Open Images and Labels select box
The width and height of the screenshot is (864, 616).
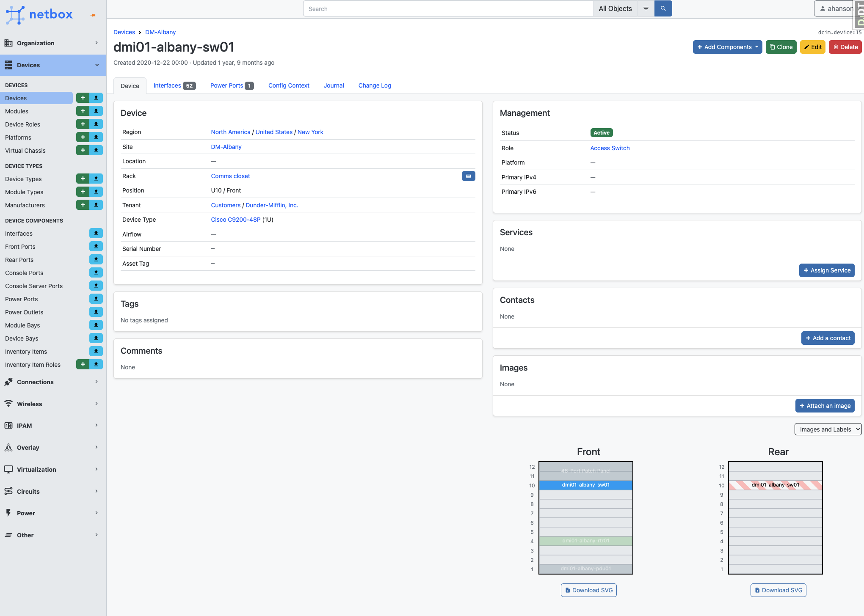[x=828, y=429]
